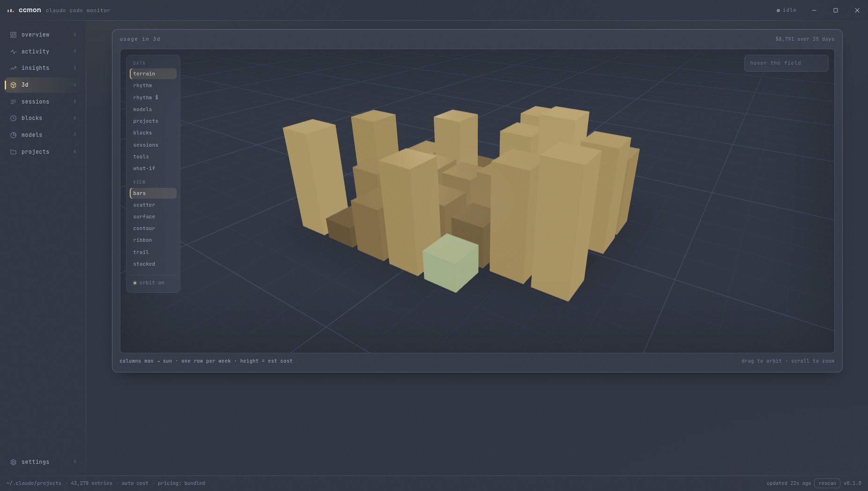Click the sessions list icon
The height and width of the screenshot is (491, 868).
click(x=13, y=102)
